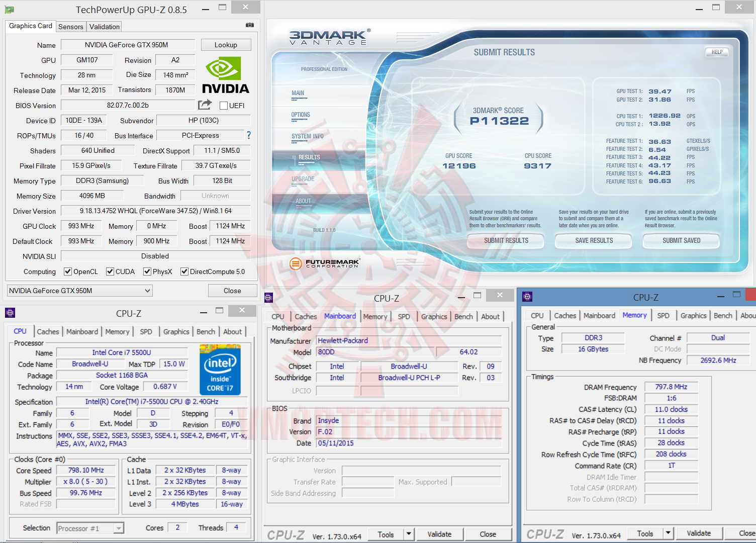The width and height of the screenshot is (756, 543).
Task: Click the GPU-Z title bar app icon
Action: tap(10, 10)
